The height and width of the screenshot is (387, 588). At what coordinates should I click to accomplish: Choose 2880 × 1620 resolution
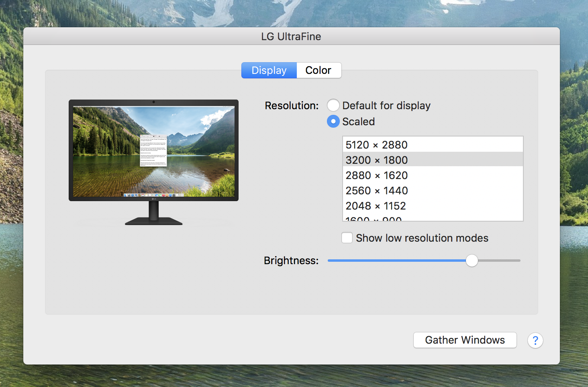click(433, 175)
